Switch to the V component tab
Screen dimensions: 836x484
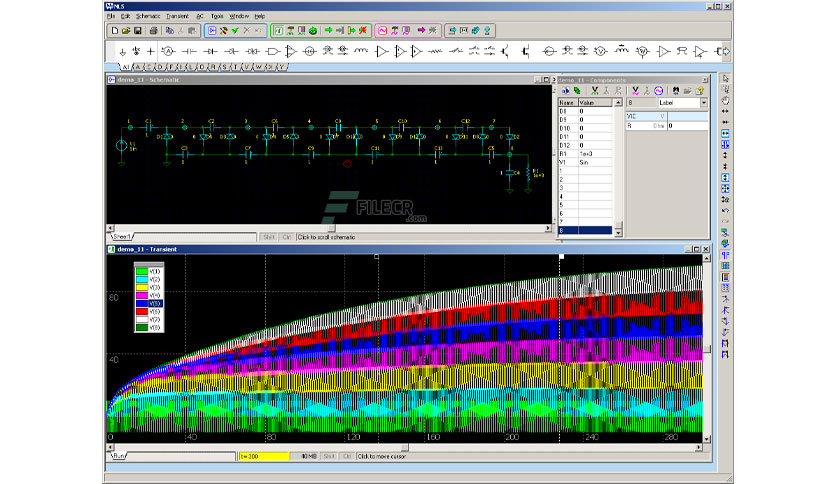coord(246,67)
